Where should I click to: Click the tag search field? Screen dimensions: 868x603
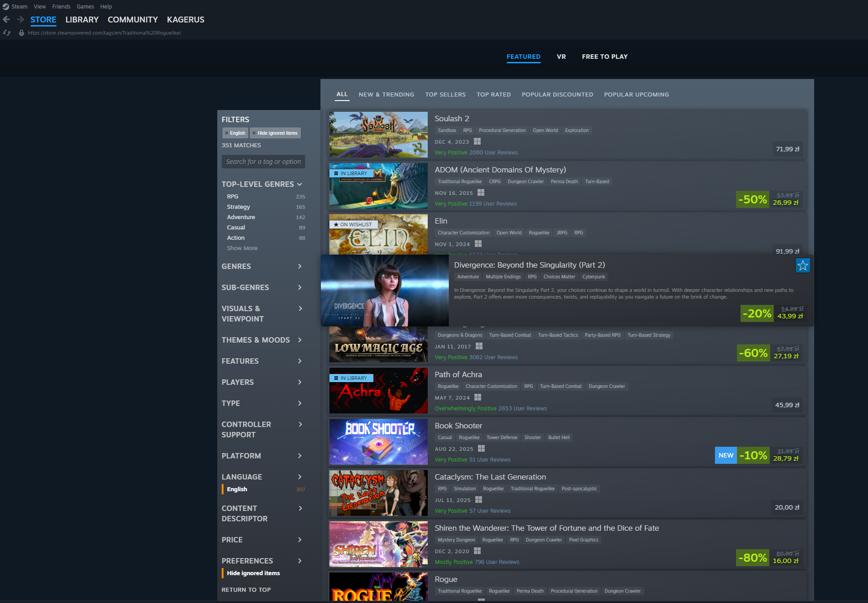263,162
